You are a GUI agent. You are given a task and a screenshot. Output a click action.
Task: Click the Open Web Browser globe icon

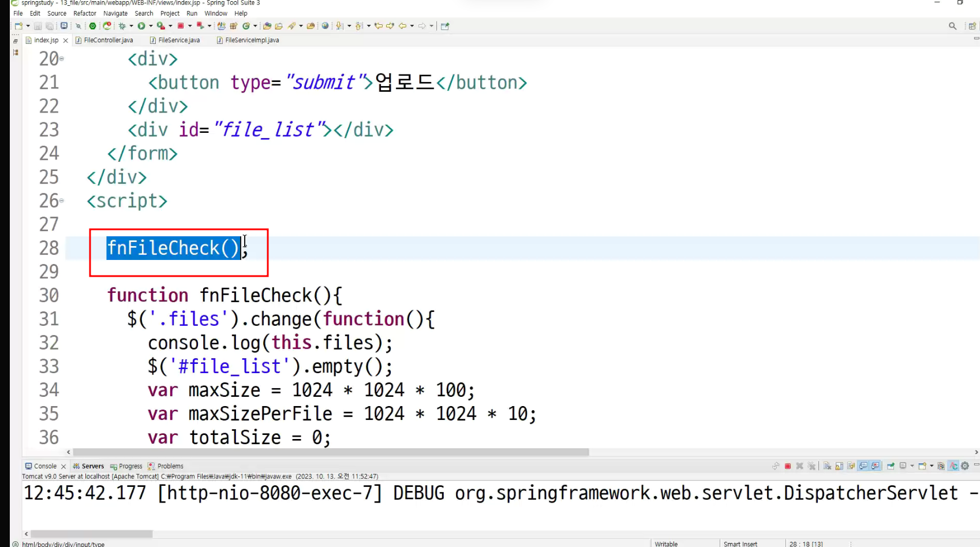point(325,26)
